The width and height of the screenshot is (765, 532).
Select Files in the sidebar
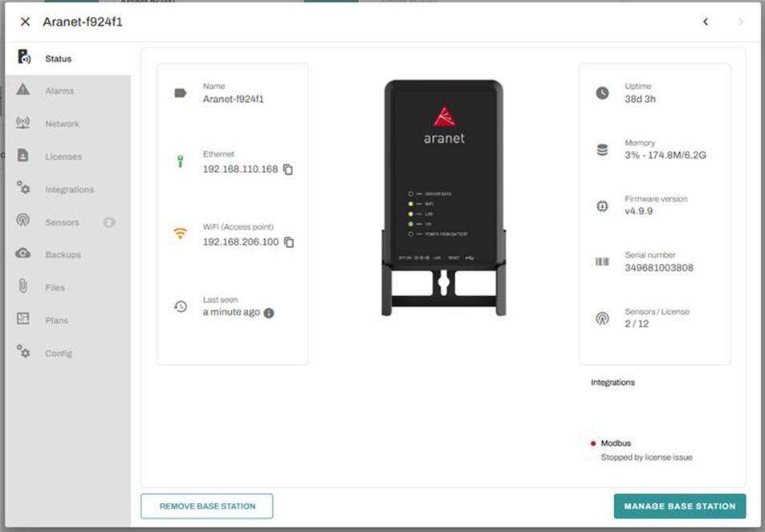coord(55,287)
